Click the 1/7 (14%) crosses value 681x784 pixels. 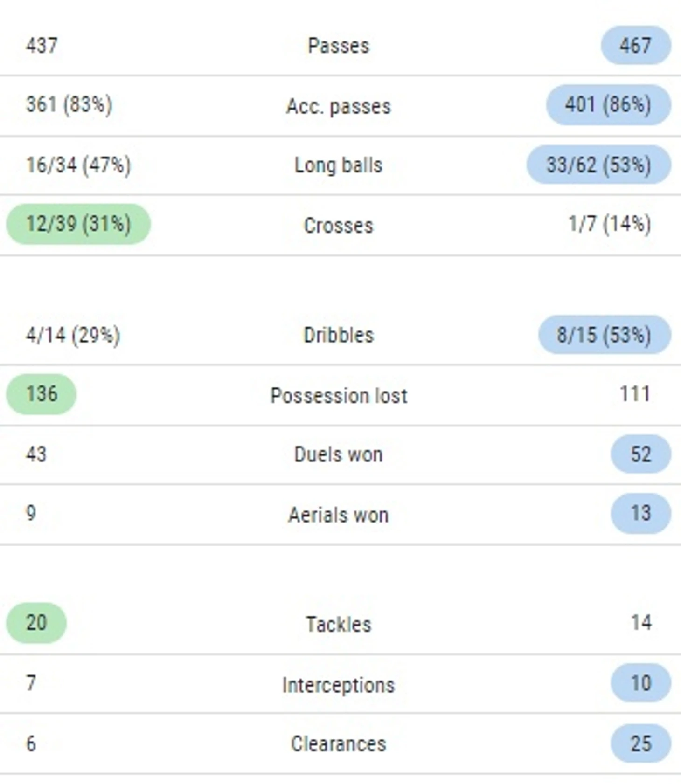coord(610,224)
